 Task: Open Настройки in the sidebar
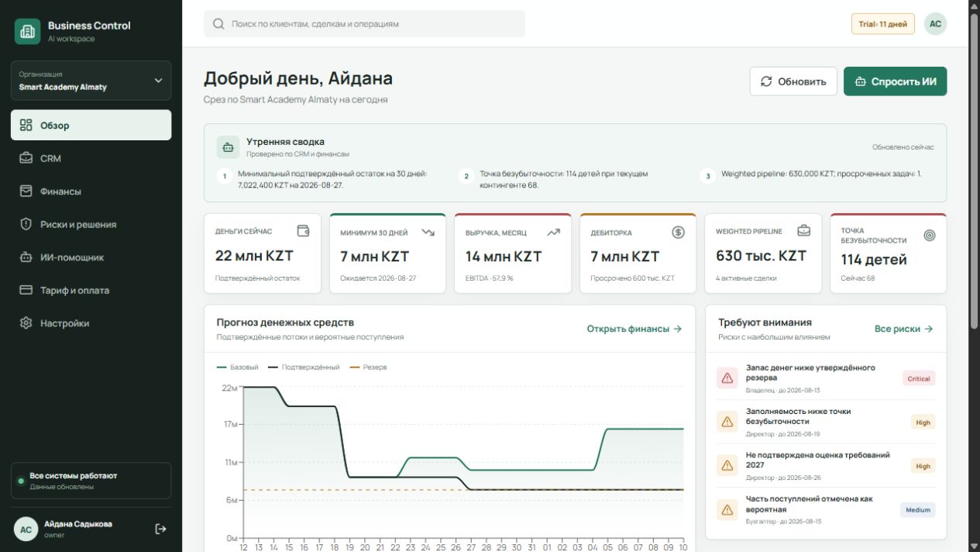tap(91, 323)
